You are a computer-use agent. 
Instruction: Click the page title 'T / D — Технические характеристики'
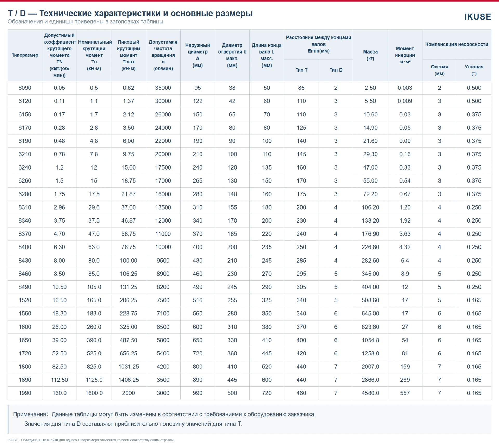coord(130,13)
